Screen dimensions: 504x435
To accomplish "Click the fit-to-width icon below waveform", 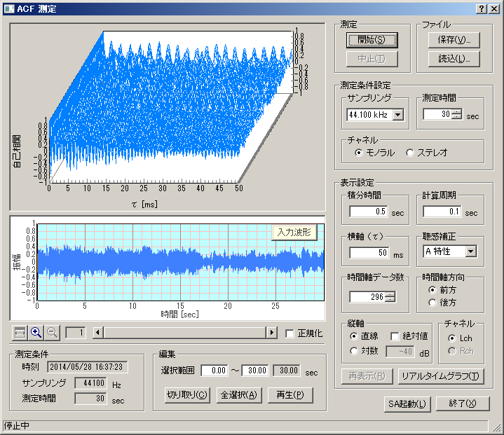I will pyautogui.click(x=20, y=333).
